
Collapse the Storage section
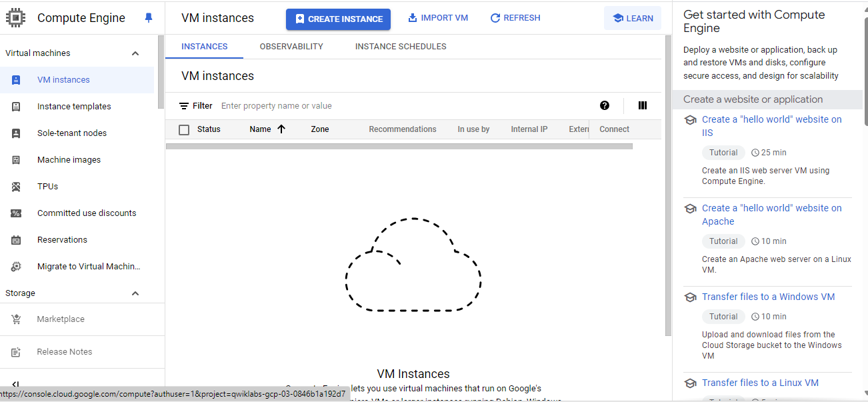click(135, 293)
